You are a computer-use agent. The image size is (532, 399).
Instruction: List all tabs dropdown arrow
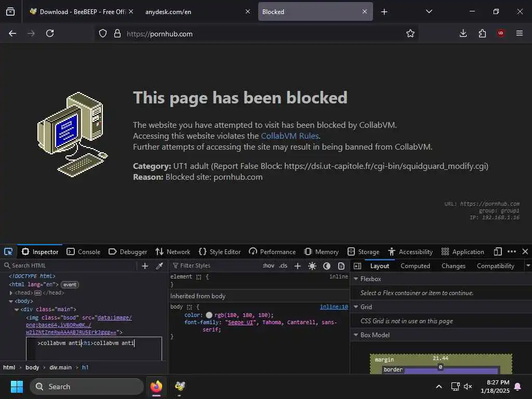(429, 11)
